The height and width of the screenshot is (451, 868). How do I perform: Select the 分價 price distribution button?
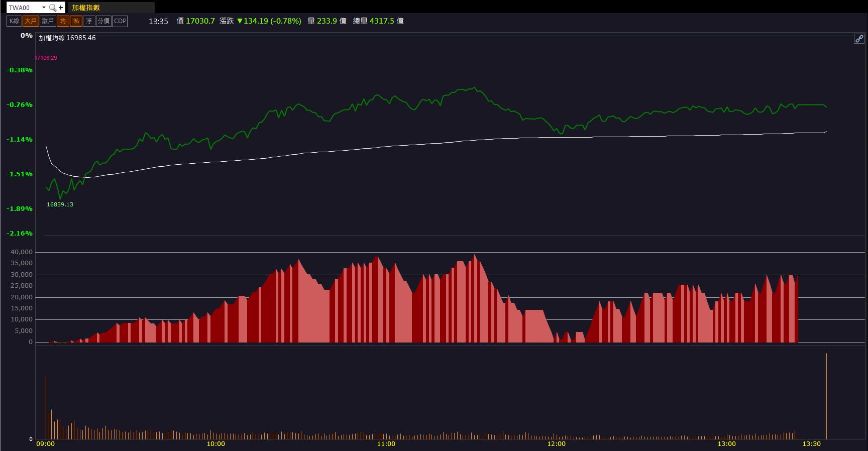pos(103,21)
